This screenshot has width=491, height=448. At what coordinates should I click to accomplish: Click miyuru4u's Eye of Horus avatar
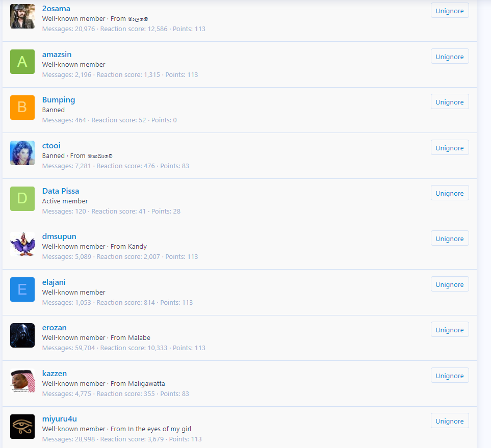(x=22, y=427)
